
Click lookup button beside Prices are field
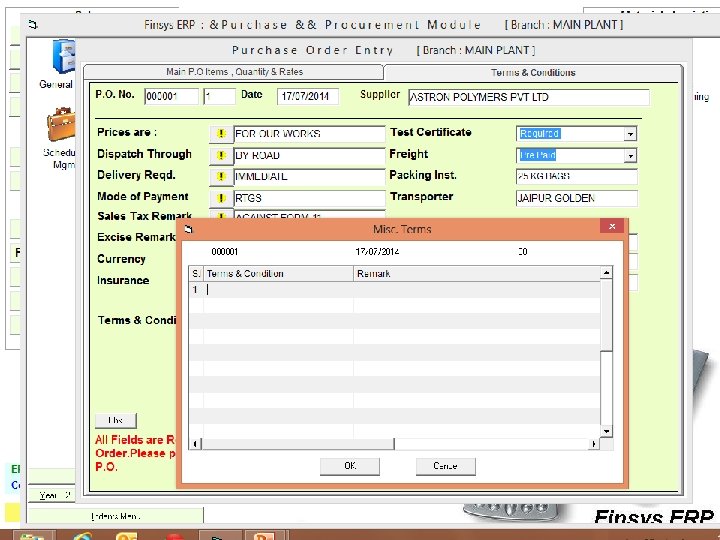(221, 134)
